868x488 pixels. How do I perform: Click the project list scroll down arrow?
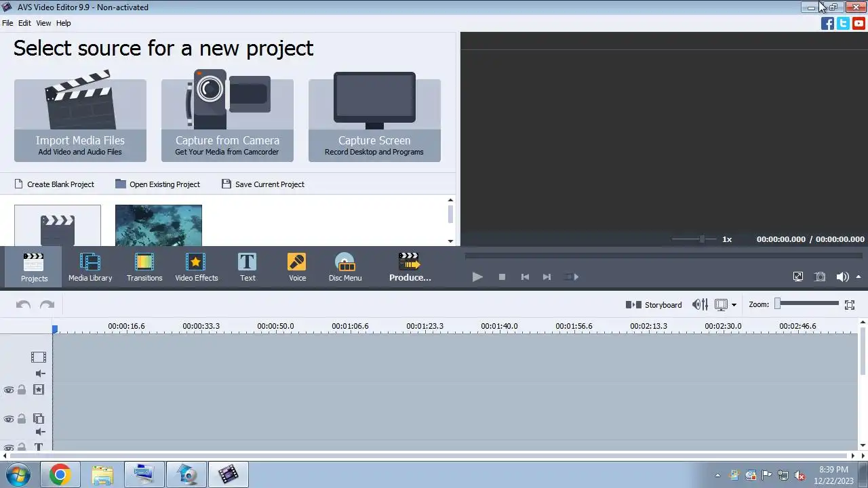[450, 241]
